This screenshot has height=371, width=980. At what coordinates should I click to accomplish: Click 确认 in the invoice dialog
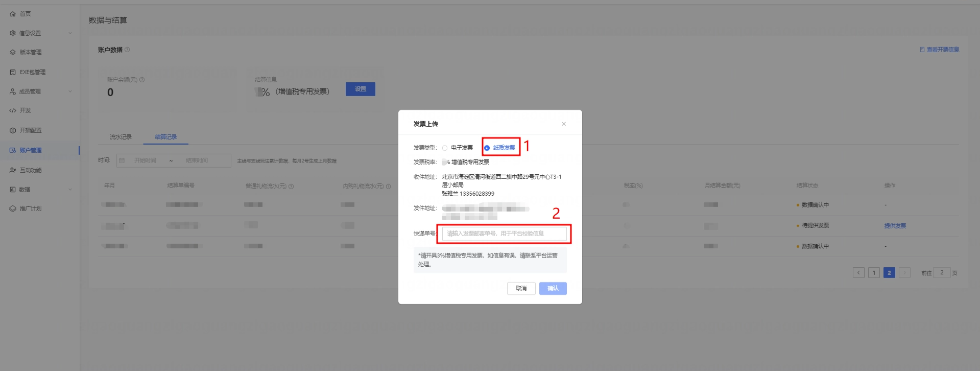(553, 288)
